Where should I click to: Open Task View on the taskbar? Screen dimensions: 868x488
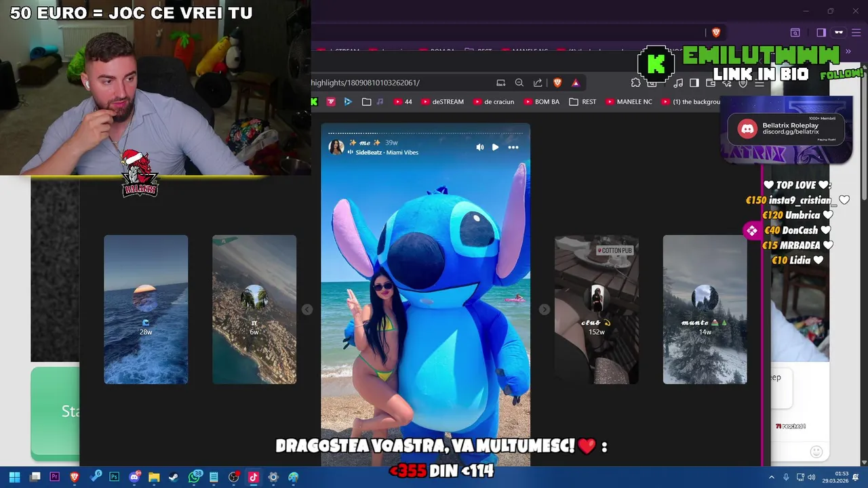(x=35, y=477)
